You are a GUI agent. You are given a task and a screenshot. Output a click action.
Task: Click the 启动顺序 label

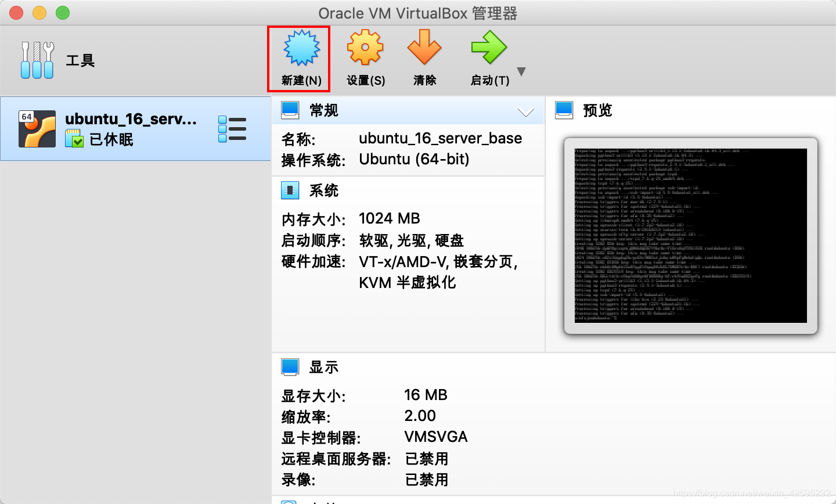(313, 240)
